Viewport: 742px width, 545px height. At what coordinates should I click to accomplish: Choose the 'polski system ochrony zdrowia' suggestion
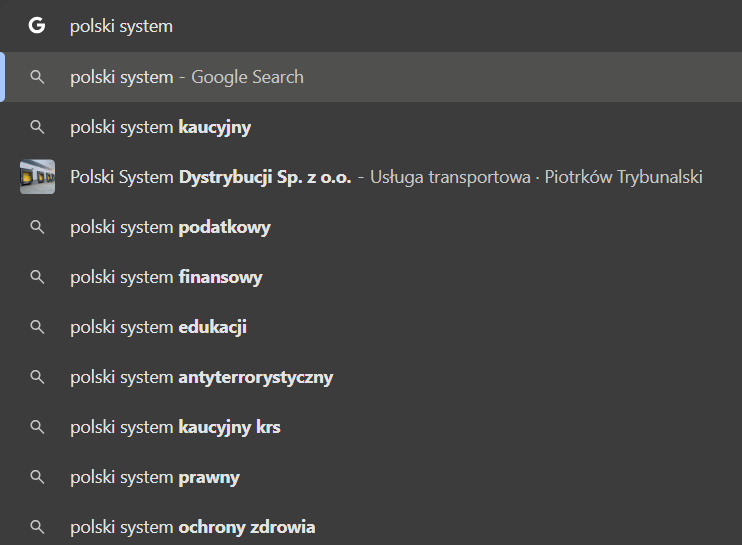click(192, 527)
